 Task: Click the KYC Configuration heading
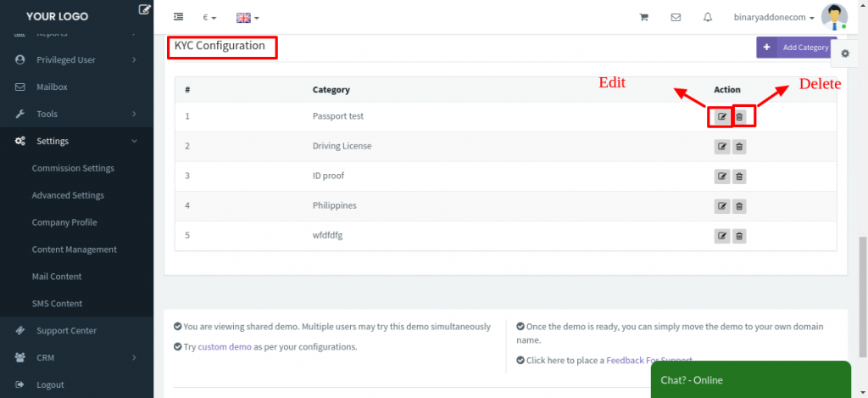(x=220, y=46)
